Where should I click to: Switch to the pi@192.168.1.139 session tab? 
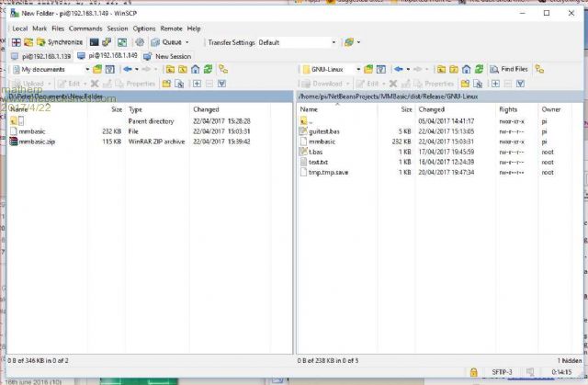(x=41, y=56)
